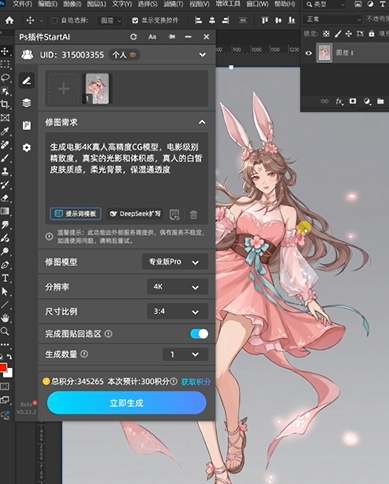Click the Photoshop home icon
389x484 pixels.
(x=9, y=20)
